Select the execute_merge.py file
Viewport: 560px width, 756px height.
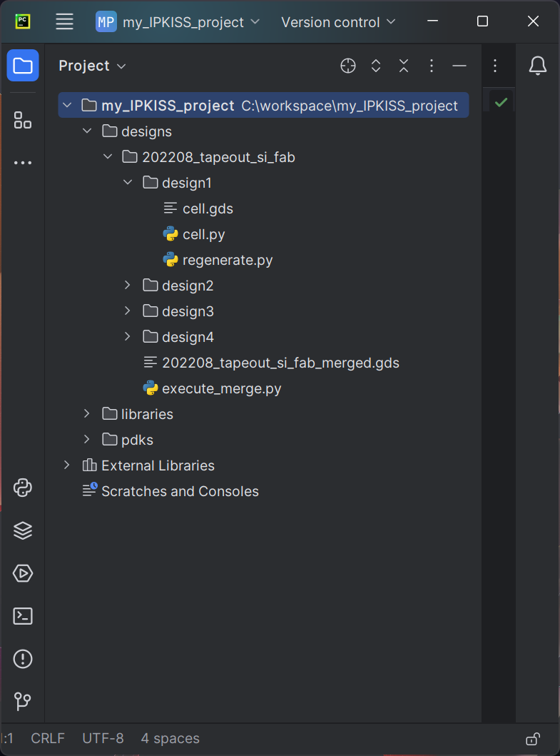221,388
